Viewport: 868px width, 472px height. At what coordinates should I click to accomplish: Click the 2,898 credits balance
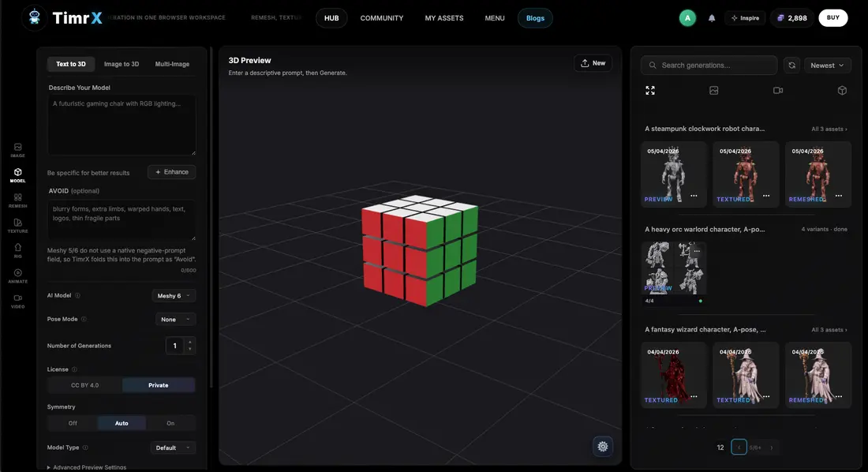point(792,17)
